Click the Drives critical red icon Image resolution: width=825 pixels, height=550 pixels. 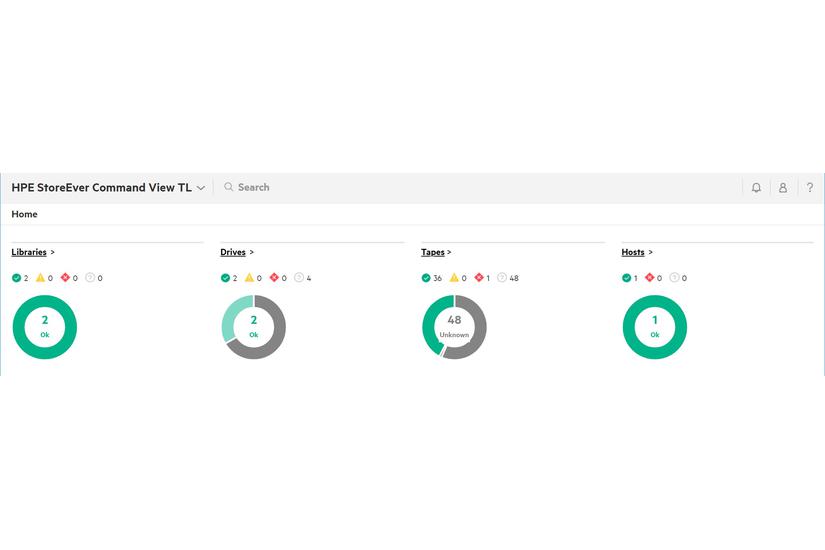[x=274, y=277]
